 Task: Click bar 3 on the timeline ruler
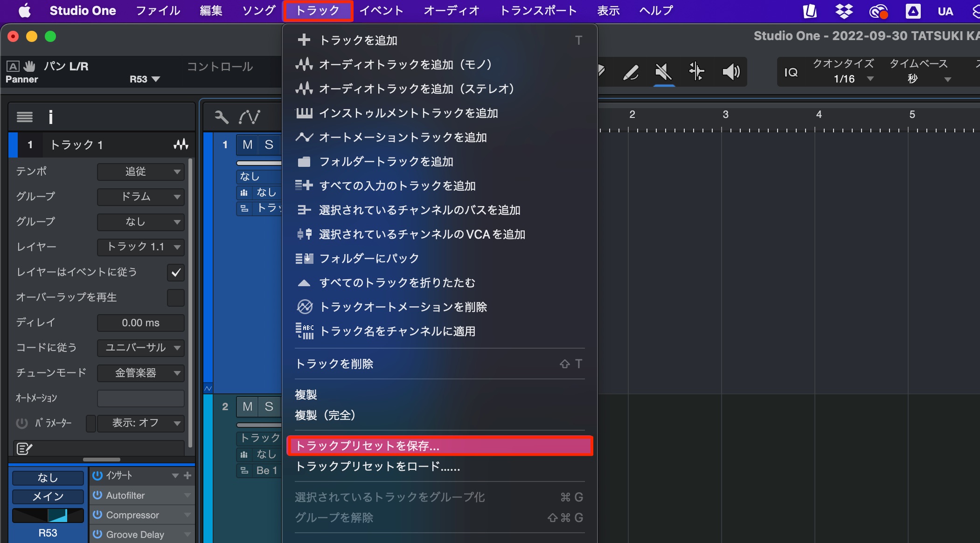pyautogui.click(x=725, y=115)
